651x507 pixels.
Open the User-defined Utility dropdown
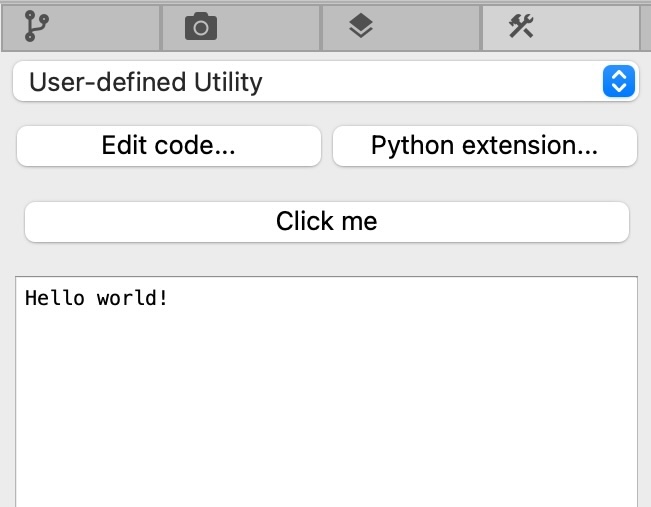coord(325,82)
